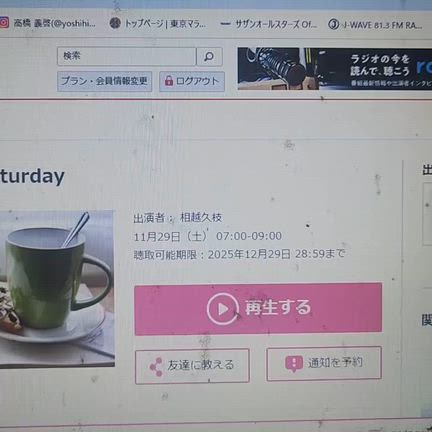
Task: Click the Saturday program title
Action: point(32,176)
